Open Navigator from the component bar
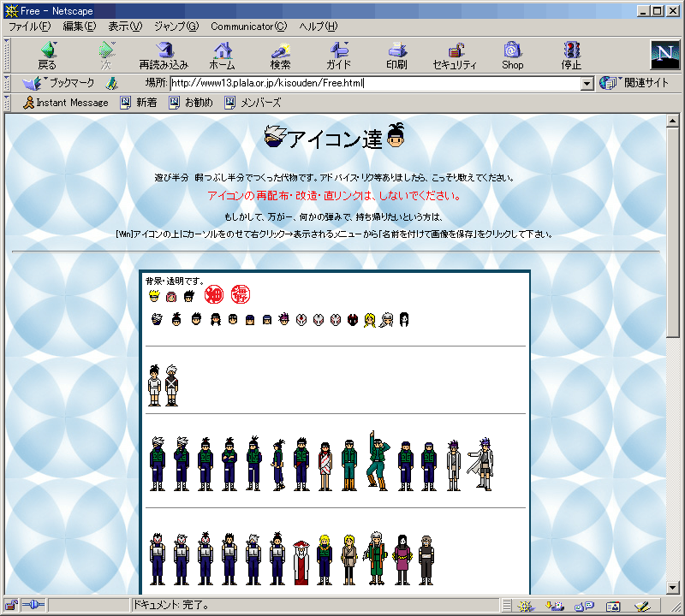Viewport: 685px width, 616px height. pos(527,606)
